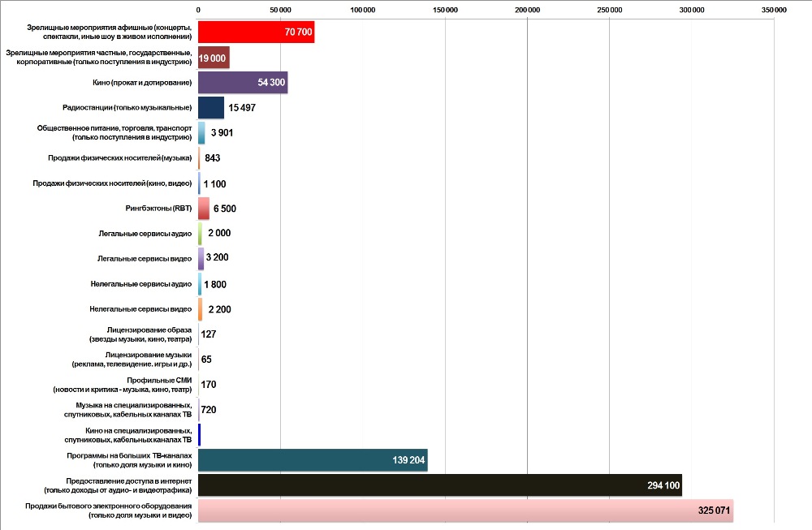
Task: Click the red bar labeled 70 700
Action: (x=256, y=32)
